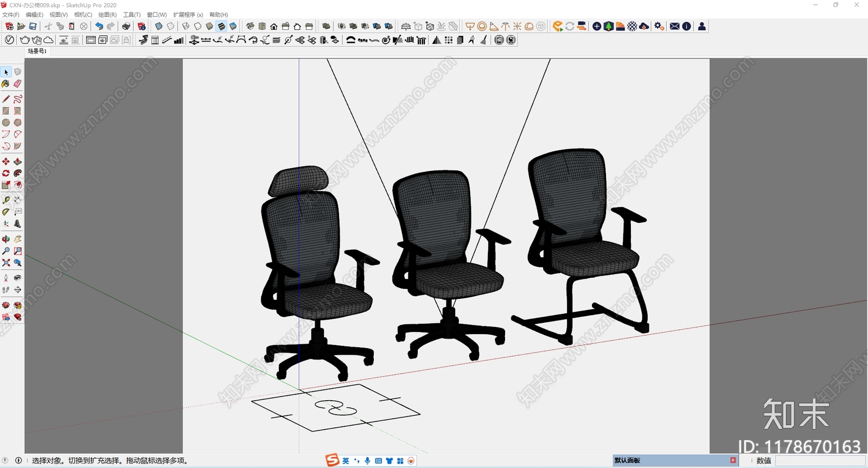Screen dimensions: 868x468
Task: Toggle Hidden Line face style
Action: [x=198, y=26]
